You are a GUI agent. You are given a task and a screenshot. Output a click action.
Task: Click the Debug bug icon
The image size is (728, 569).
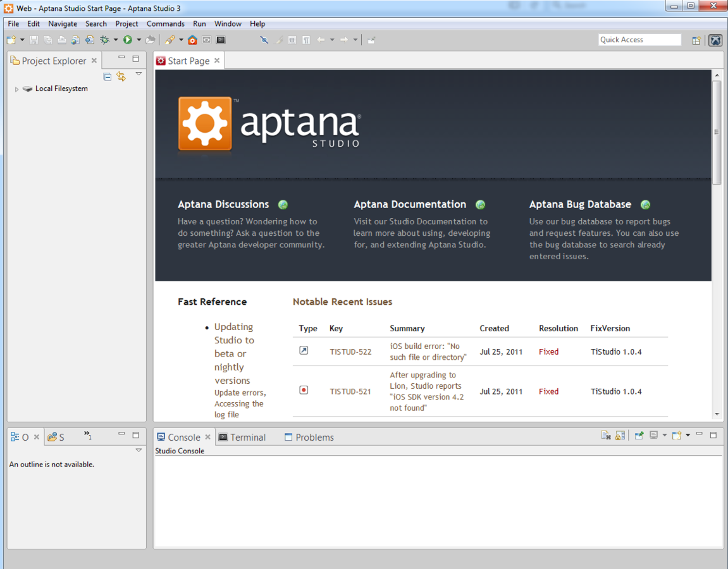point(105,40)
